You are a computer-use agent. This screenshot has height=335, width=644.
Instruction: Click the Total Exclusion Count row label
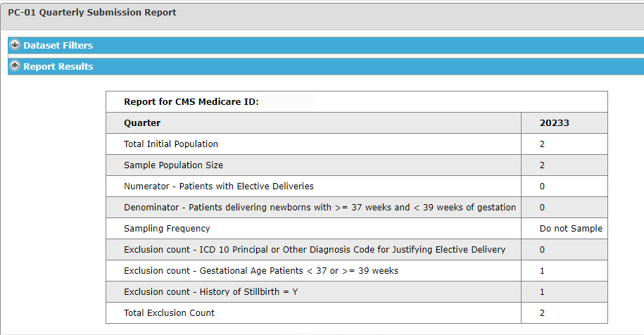click(x=169, y=312)
